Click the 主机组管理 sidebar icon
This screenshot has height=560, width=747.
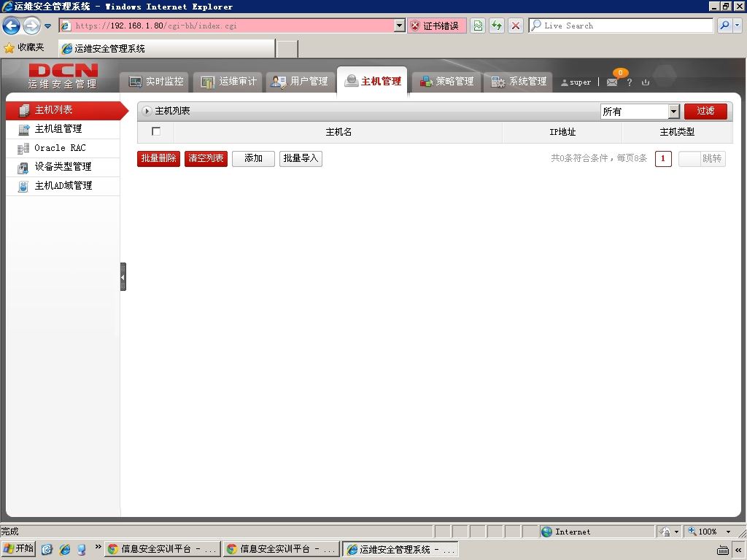tap(23, 130)
